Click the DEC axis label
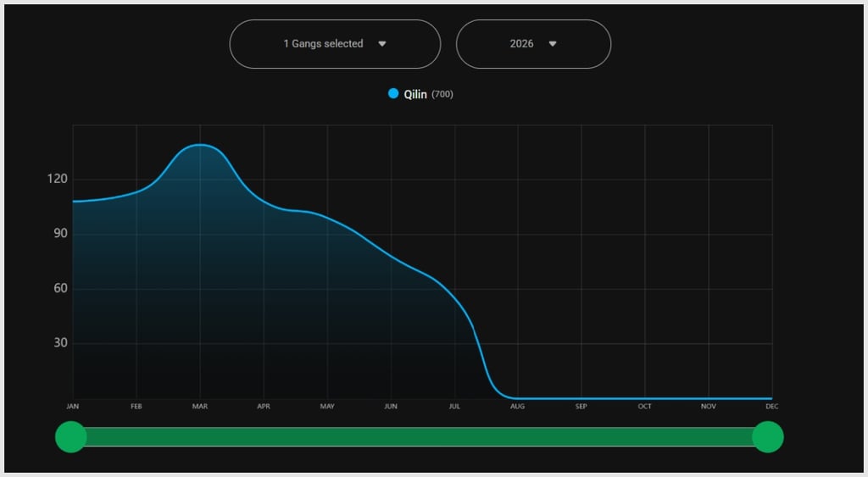This screenshot has height=477, width=868. (x=771, y=406)
